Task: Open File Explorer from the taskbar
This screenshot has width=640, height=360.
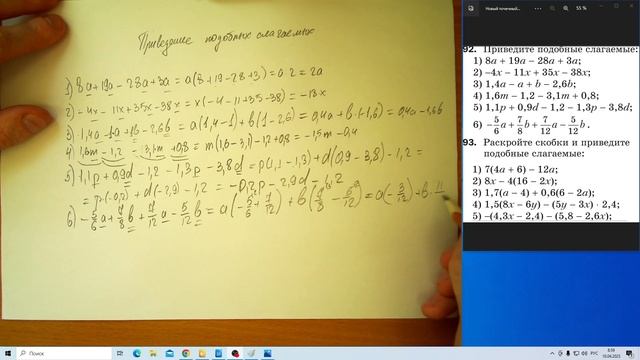Action: (153, 353)
